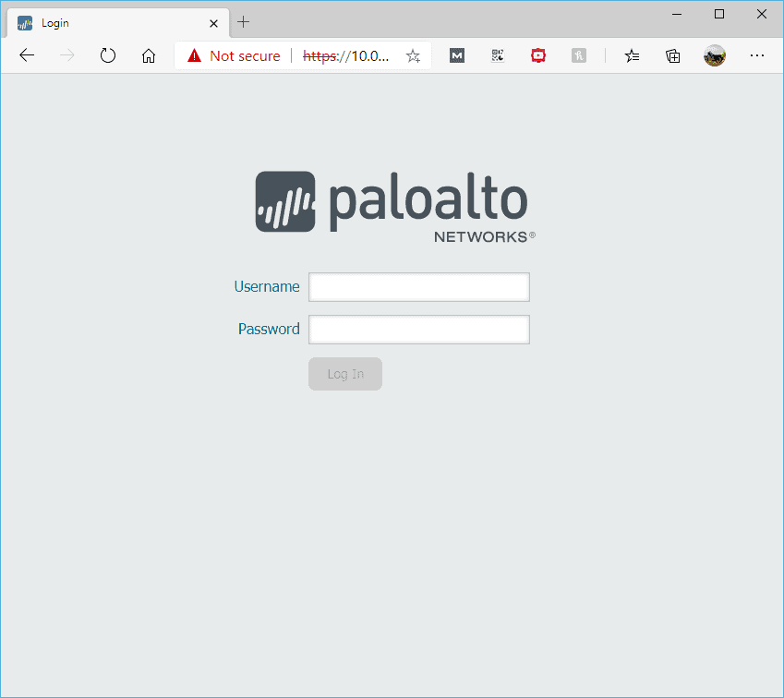Click the Username label
Screen dimensions: 784x698
coord(267,286)
